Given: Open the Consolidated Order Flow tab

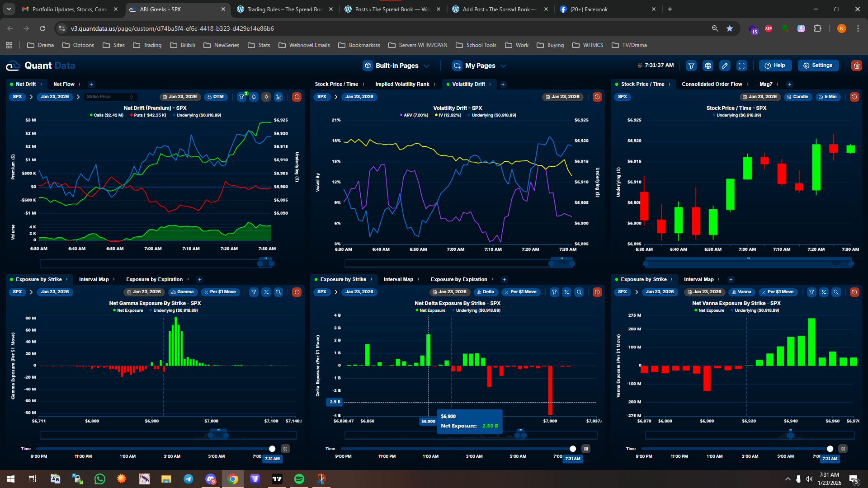Looking at the screenshot, I should (x=712, y=84).
